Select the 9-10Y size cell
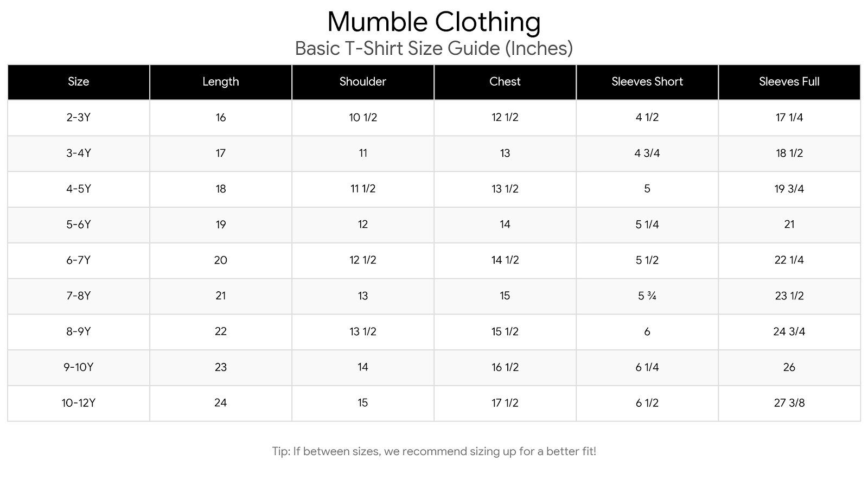This screenshot has width=868, height=486. [79, 367]
